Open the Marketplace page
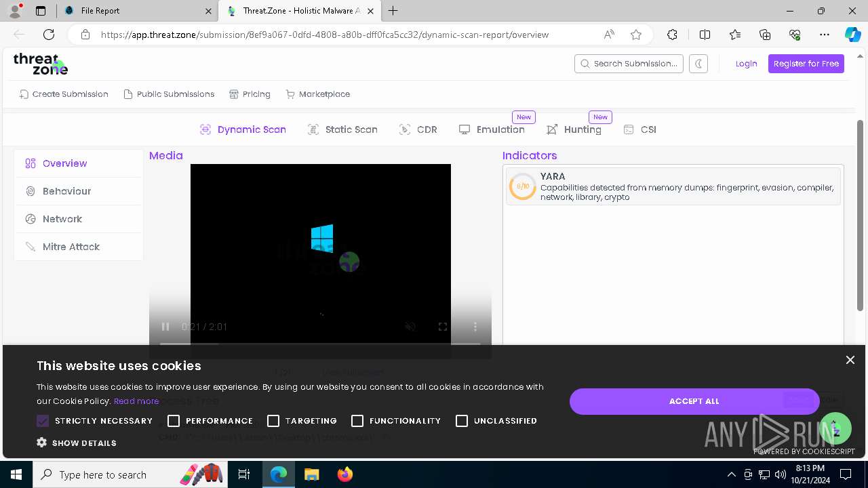Image resolution: width=868 pixels, height=488 pixels. (318, 94)
